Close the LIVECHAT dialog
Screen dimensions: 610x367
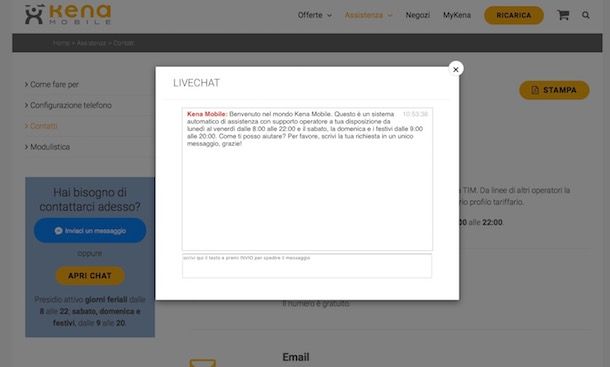click(456, 69)
